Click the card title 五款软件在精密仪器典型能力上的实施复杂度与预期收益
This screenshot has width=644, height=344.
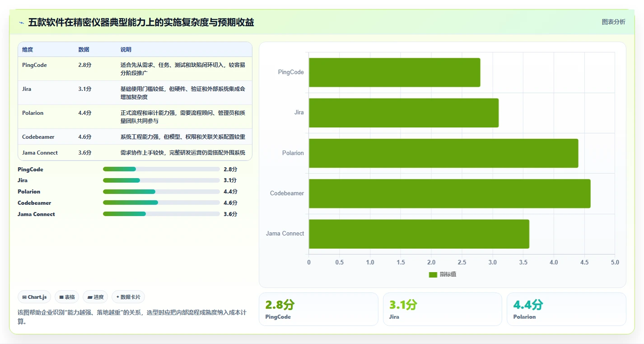pos(141,22)
